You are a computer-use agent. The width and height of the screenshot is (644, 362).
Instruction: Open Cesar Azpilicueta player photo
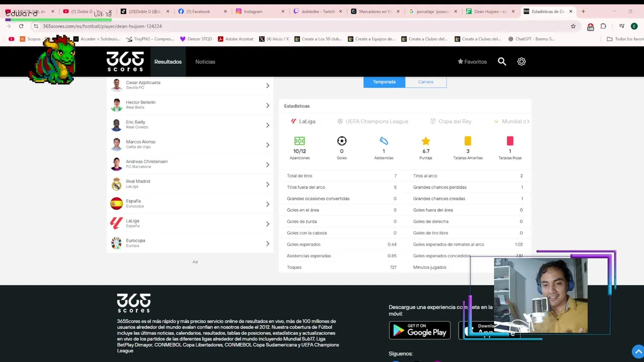(116, 85)
